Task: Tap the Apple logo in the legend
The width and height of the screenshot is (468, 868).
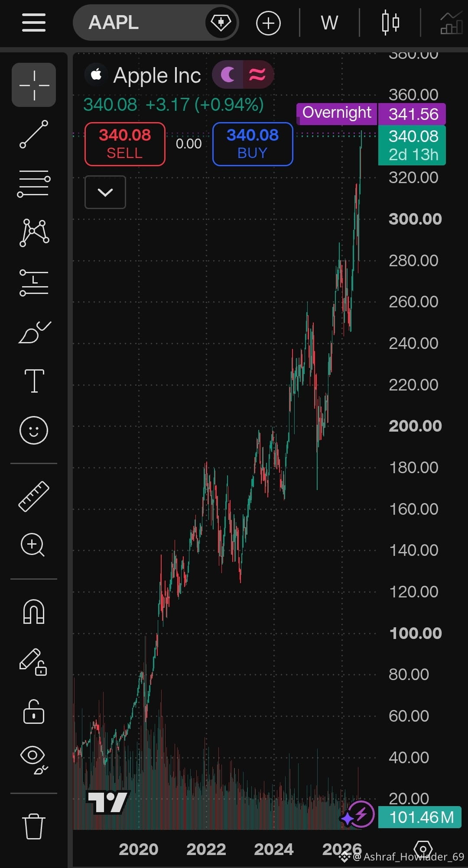Action: (96, 75)
